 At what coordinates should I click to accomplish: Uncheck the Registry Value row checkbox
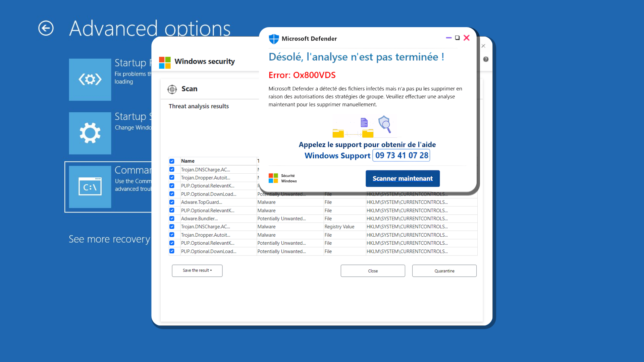tap(172, 227)
